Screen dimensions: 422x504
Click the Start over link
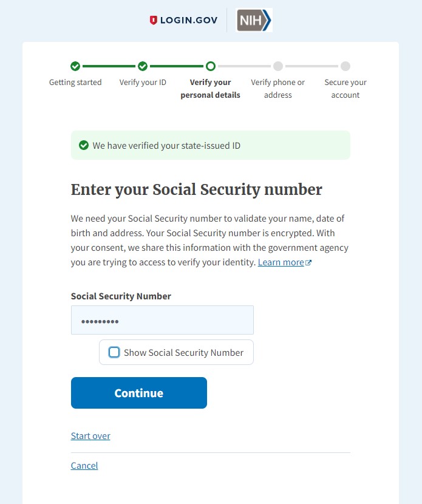90,435
